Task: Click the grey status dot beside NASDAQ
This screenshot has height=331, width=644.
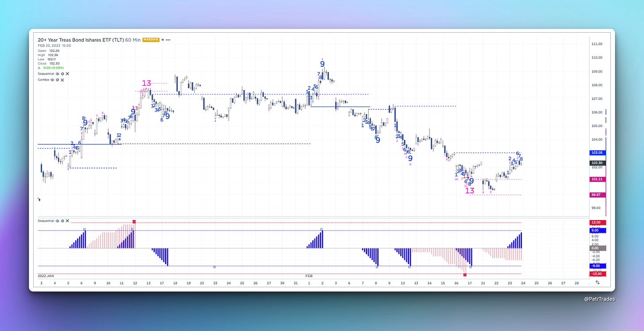Action: point(162,40)
